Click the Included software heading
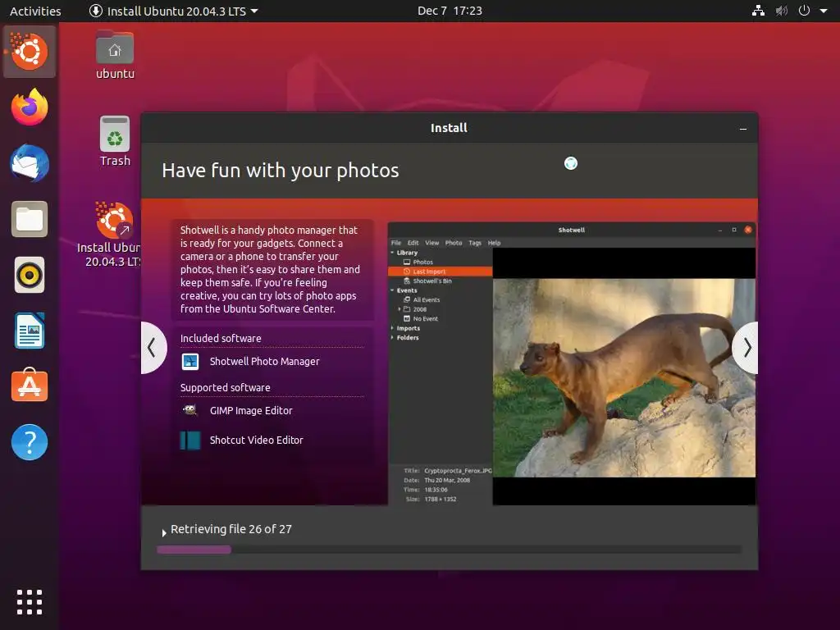The image size is (840, 630). pos(221,339)
